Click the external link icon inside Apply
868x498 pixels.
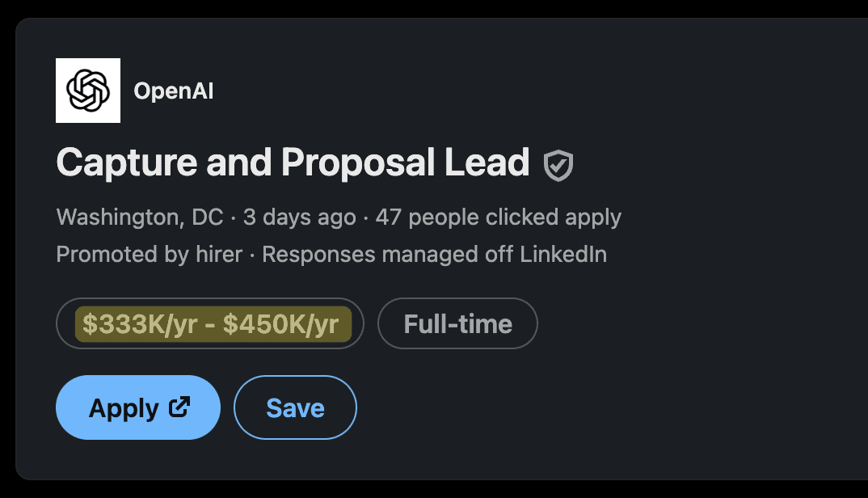(x=179, y=407)
